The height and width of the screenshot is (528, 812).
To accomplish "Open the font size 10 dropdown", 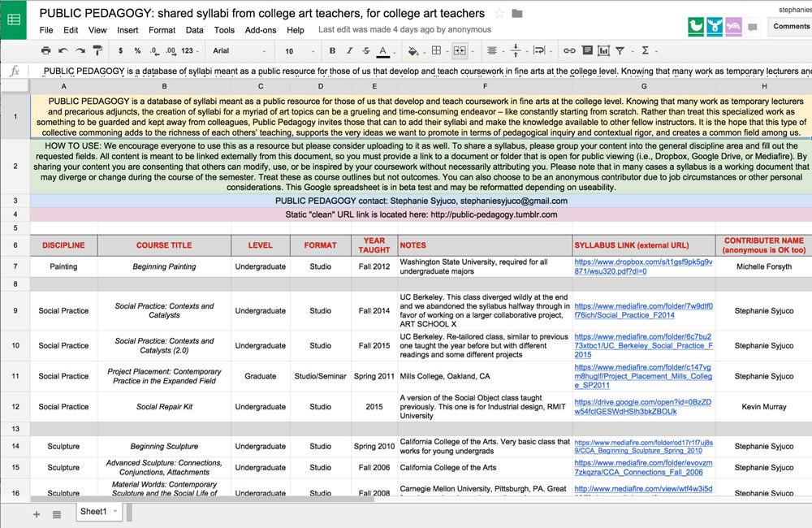I will tap(300, 51).
